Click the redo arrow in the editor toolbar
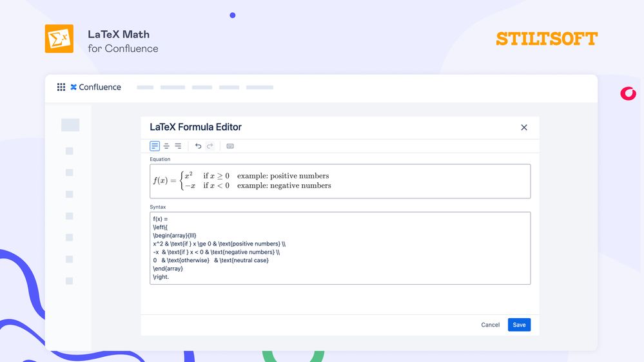Image resolution: width=644 pixels, height=362 pixels. coord(210,146)
